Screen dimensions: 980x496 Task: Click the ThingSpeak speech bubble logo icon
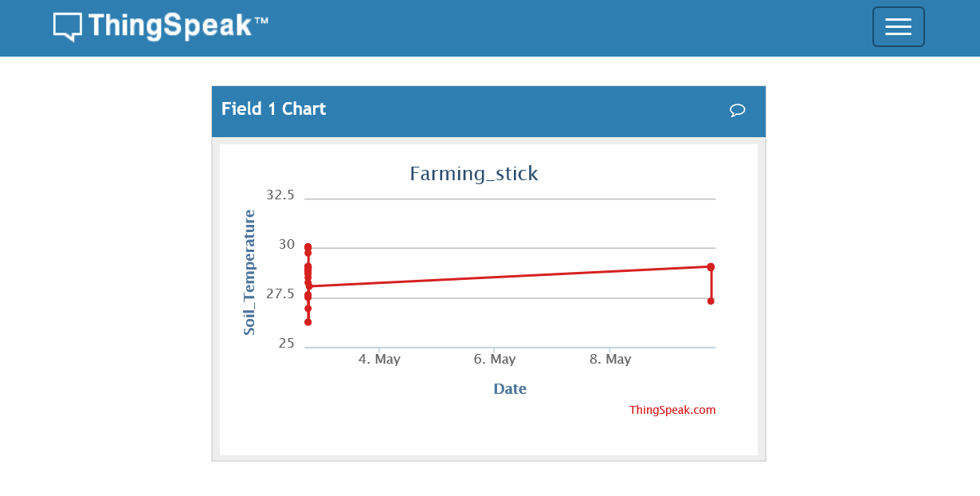[69, 26]
